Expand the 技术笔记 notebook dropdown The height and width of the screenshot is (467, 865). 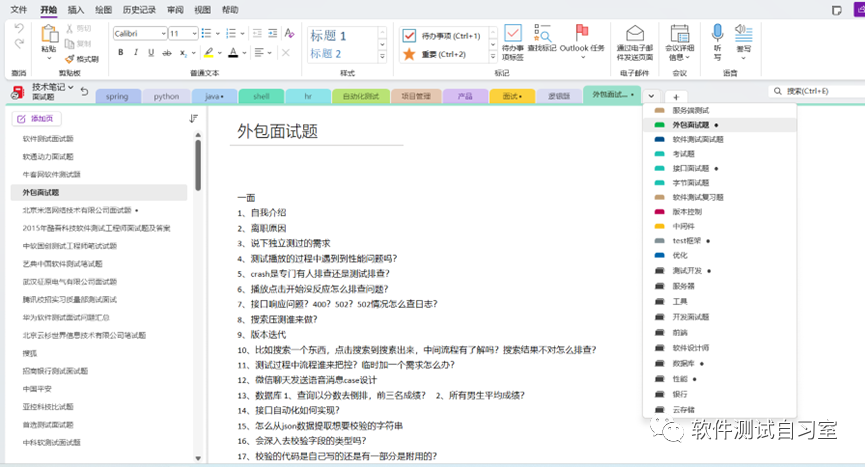[x=71, y=87]
